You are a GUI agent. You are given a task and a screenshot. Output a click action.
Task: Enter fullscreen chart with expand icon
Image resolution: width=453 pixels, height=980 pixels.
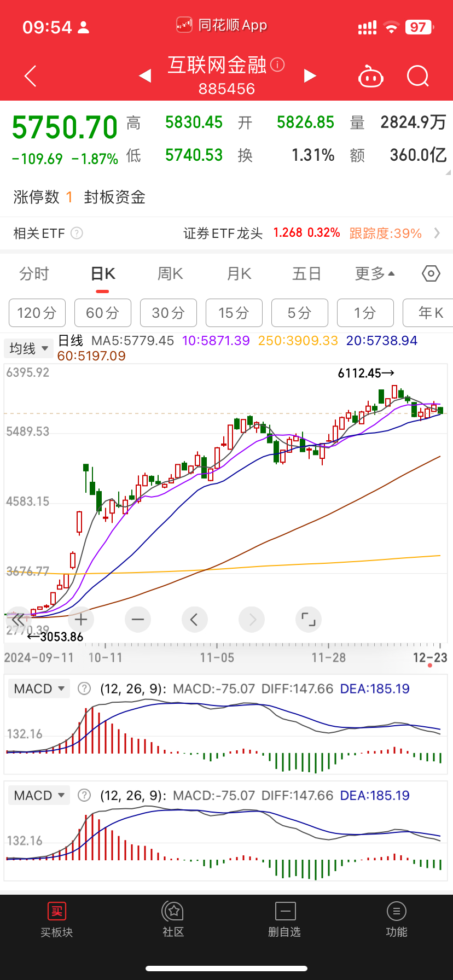tap(309, 620)
